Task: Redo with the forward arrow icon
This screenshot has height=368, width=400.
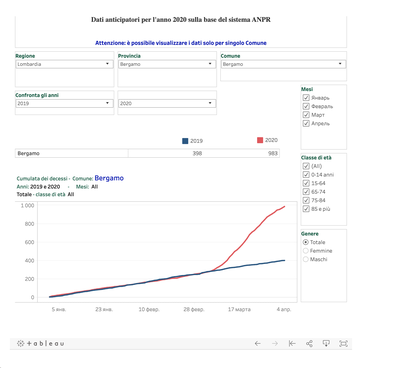Action: (275, 343)
